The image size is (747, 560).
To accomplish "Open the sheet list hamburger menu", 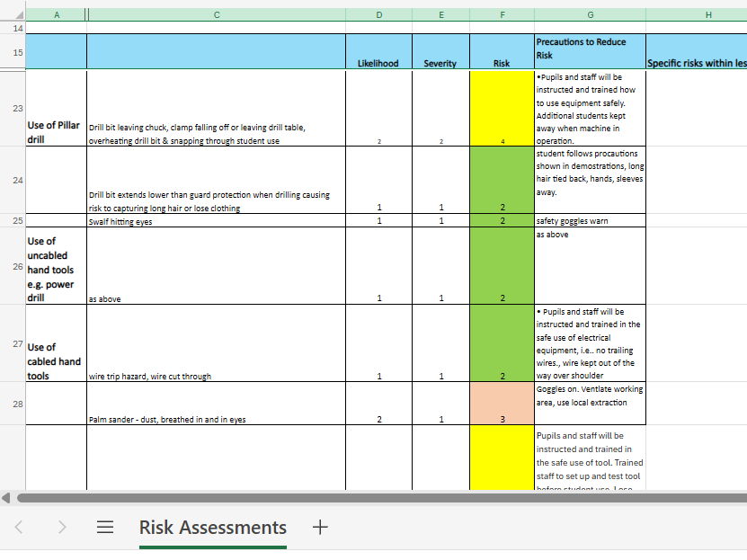I will coord(105,528).
